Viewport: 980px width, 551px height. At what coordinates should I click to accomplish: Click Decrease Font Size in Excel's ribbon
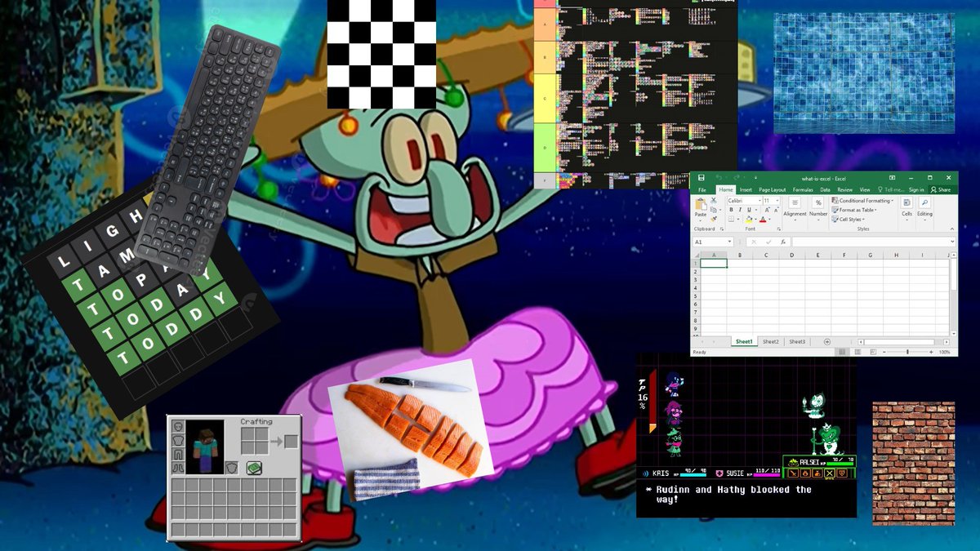coord(777,210)
